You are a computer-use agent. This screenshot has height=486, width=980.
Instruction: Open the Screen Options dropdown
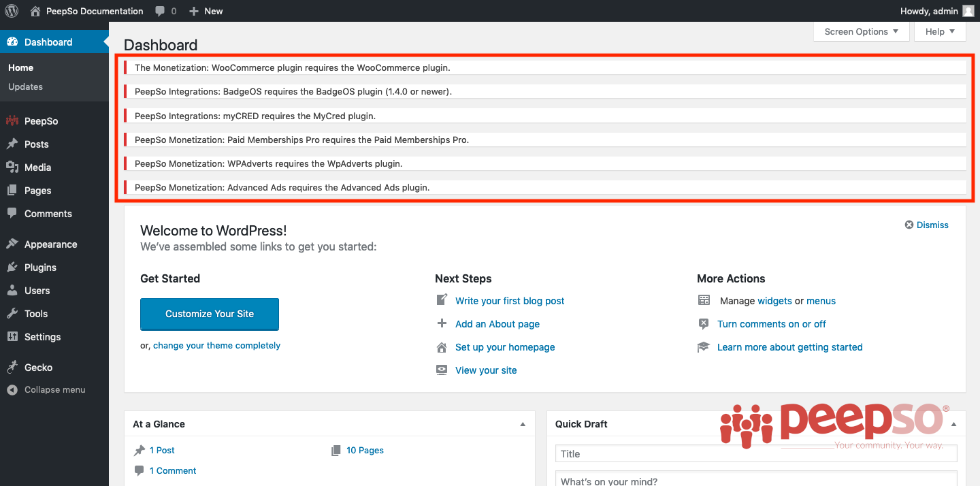862,31
